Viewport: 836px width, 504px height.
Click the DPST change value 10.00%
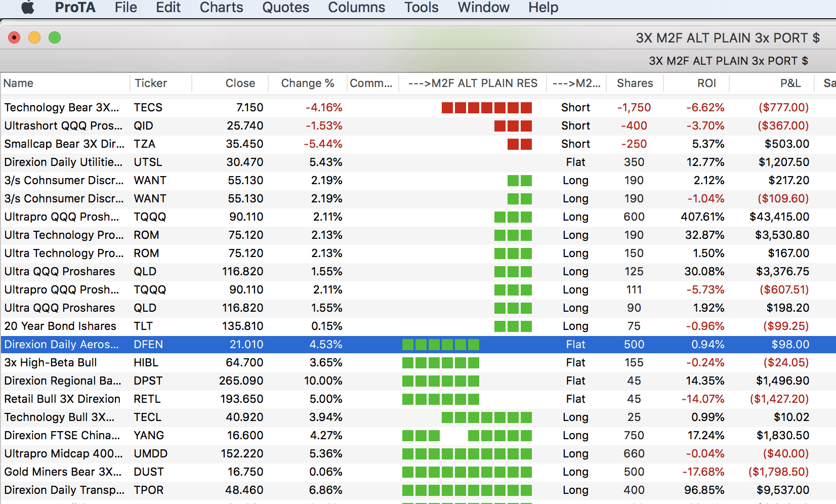(323, 381)
